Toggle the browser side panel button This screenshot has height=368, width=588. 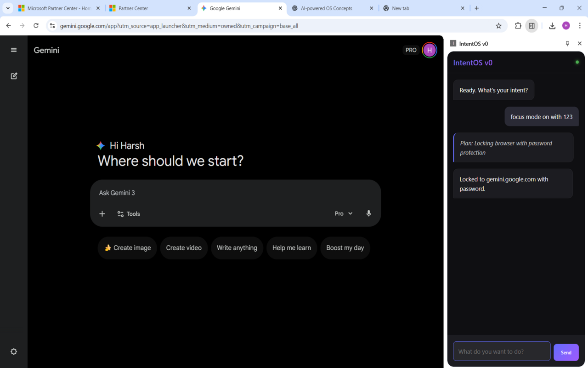tap(531, 26)
